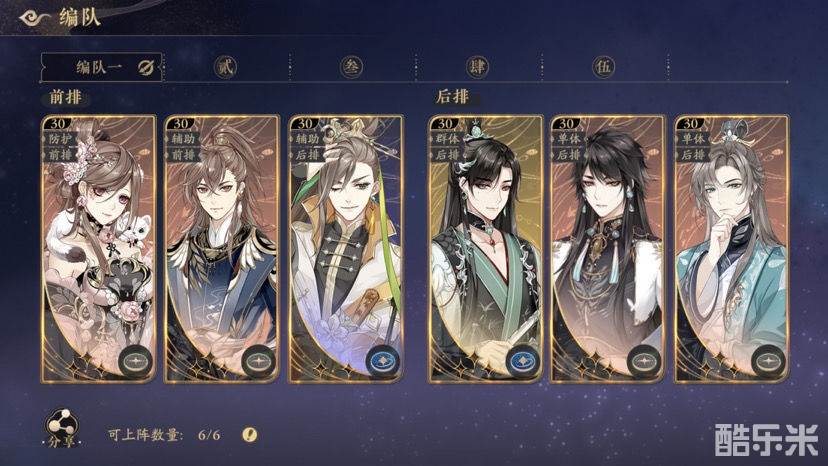Switch to team tab 叁
This screenshot has width=828, height=466.
pos(352,67)
